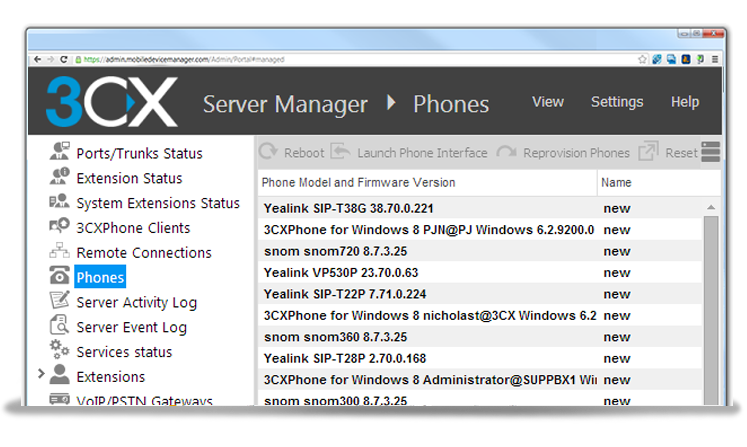Click the Services status gears icon
Image resolution: width=747 pixels, height=447 pixels.
60,349
